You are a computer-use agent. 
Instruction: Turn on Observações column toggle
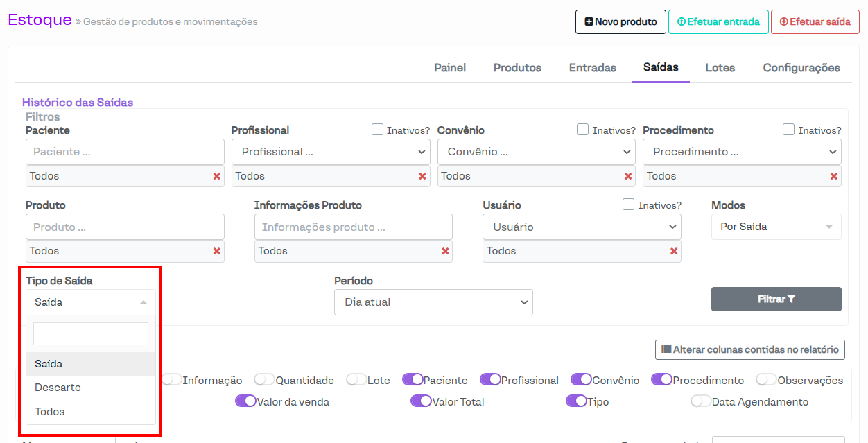coord(766,380)
